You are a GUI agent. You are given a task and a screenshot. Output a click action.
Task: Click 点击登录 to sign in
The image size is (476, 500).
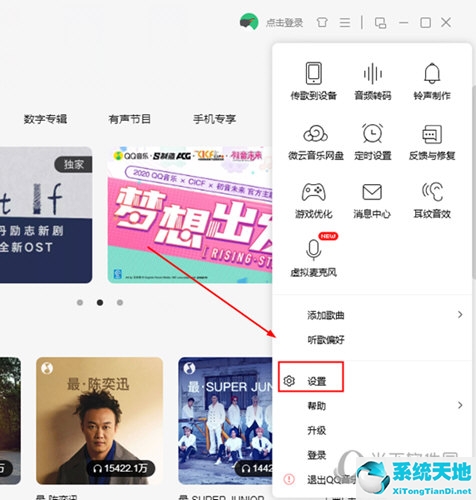click(284, 23)
